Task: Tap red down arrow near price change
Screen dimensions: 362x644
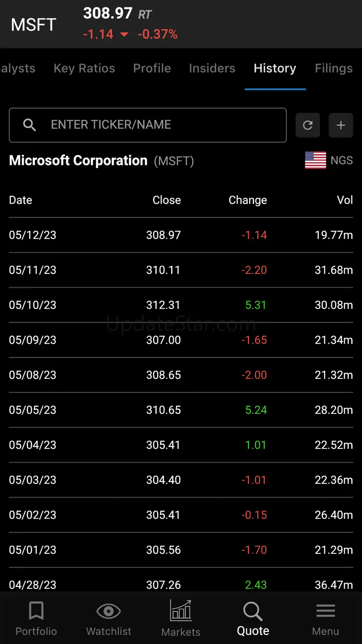Action: [124, 34]
